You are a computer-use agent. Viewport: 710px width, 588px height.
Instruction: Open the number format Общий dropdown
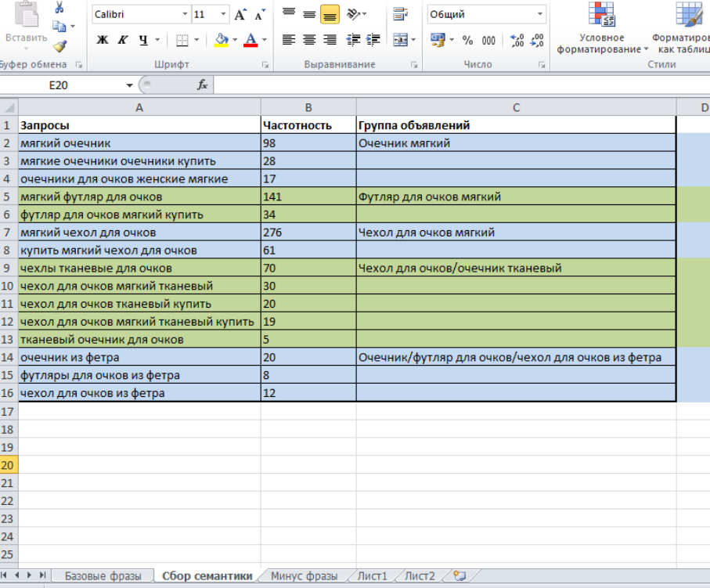(540, 15)
